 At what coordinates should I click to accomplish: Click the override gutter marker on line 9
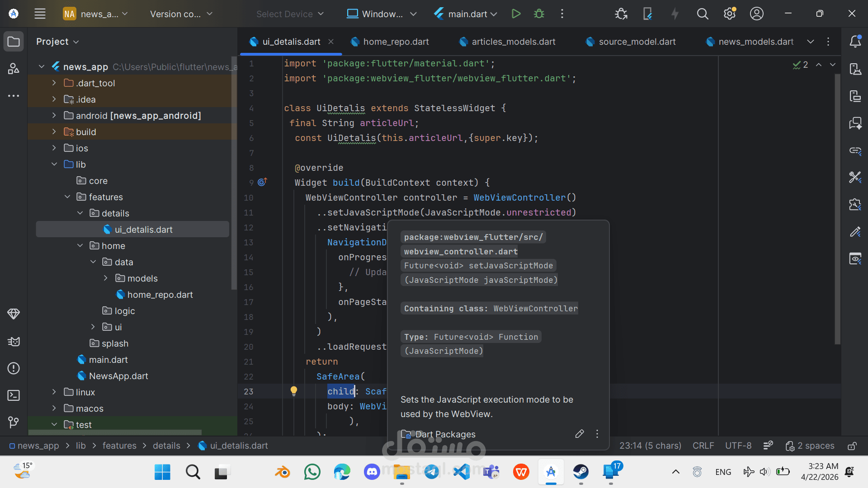[262, 182]
